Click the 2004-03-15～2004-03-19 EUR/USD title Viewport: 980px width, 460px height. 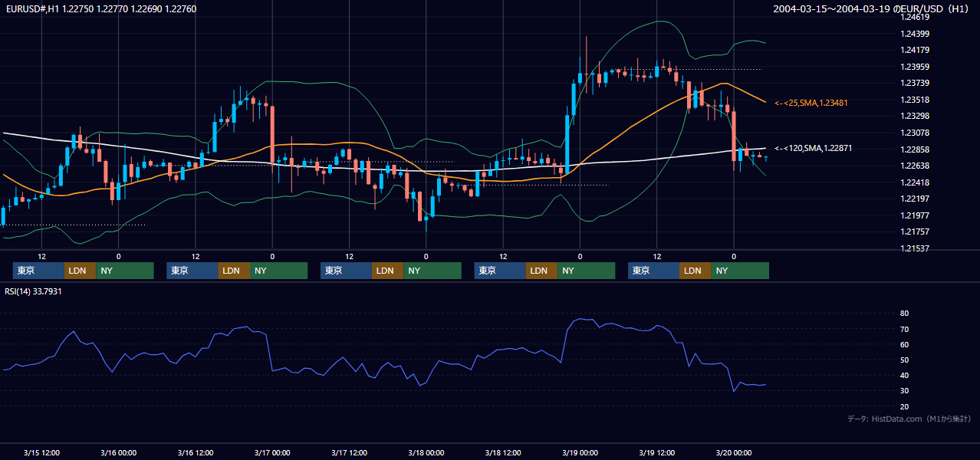click(x=871, y=8)
